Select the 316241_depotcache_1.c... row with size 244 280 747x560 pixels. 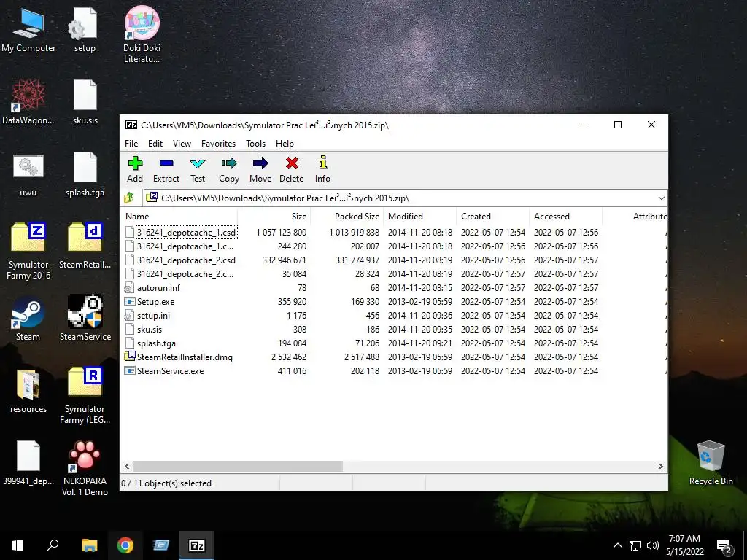click(x=394, y=246)
